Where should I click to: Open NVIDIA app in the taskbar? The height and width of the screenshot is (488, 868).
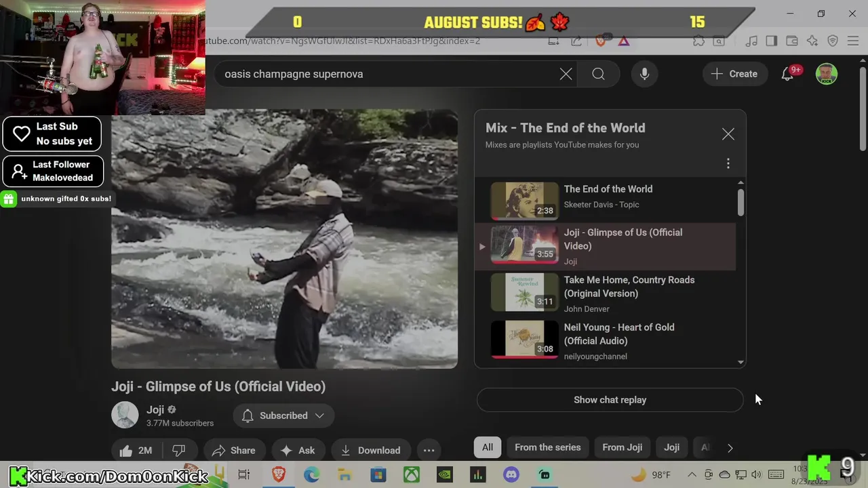[x=444, y=474]
